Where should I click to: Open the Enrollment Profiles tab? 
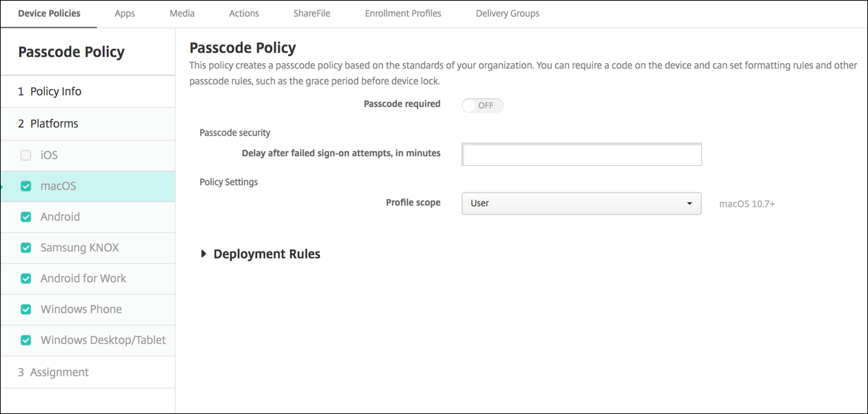pos(403,14)
